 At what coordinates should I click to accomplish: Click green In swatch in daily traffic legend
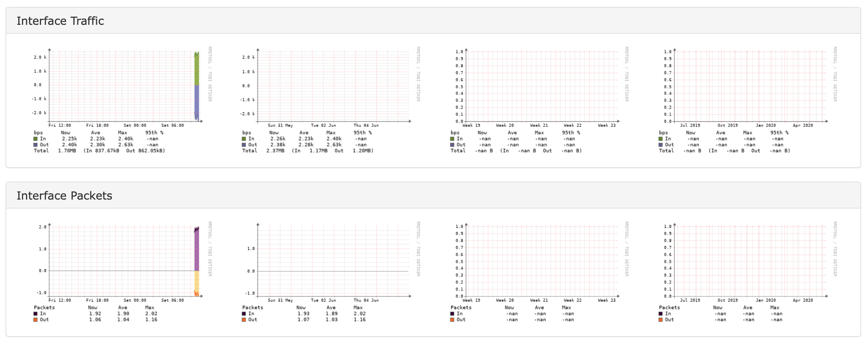coord(36,139)
